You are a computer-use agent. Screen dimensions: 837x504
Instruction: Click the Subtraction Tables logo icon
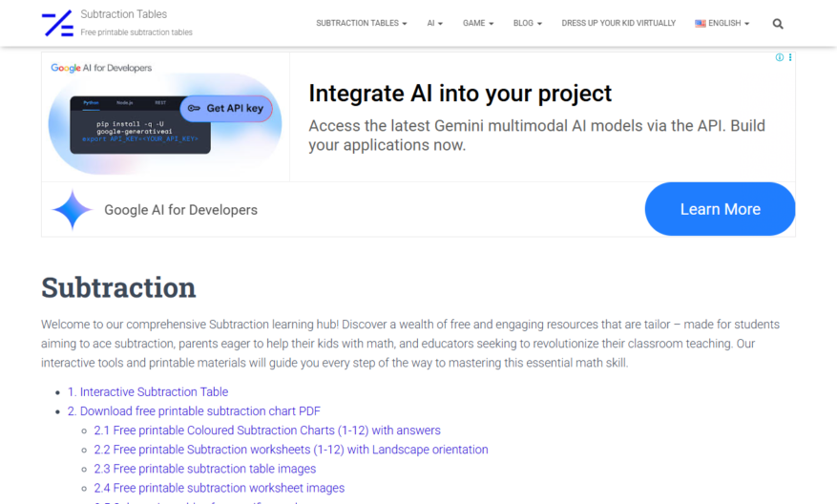click(57, 24)
